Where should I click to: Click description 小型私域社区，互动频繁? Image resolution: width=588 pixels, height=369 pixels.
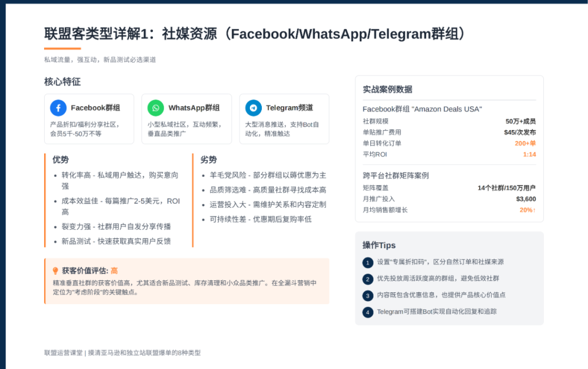tap(185, 129)
